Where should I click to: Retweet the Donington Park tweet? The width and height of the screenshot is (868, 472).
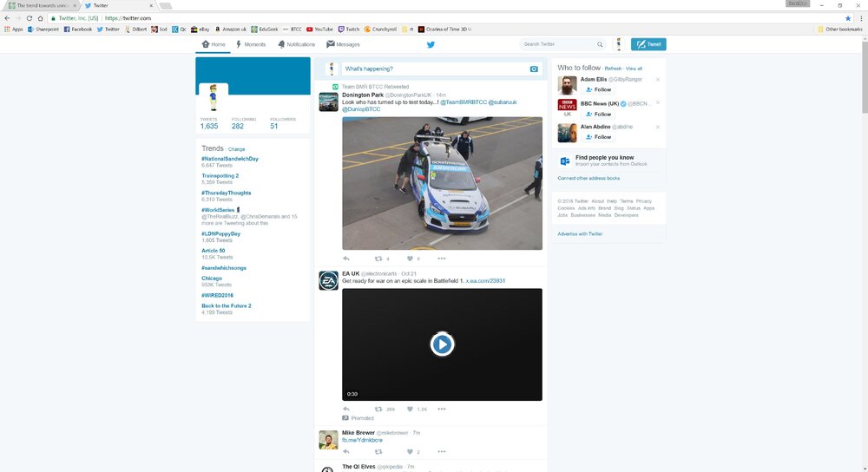pos(378,259)
